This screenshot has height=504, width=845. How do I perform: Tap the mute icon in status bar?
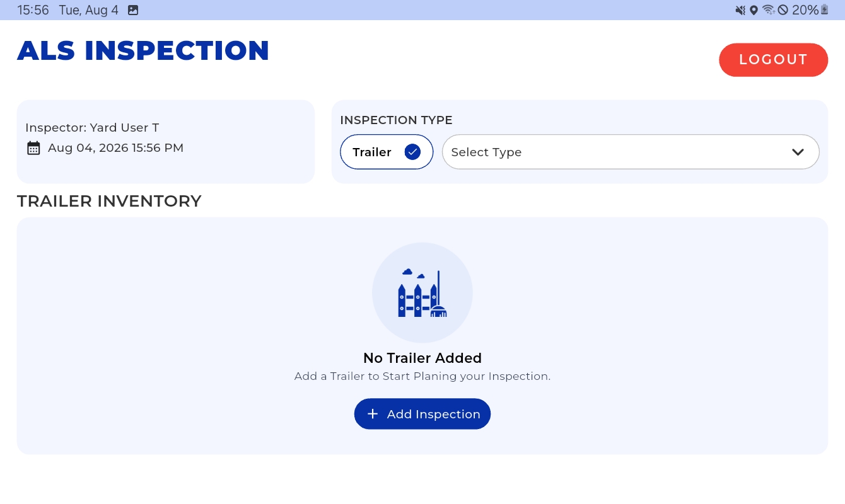pyautogui.click(x=740, y=10)
